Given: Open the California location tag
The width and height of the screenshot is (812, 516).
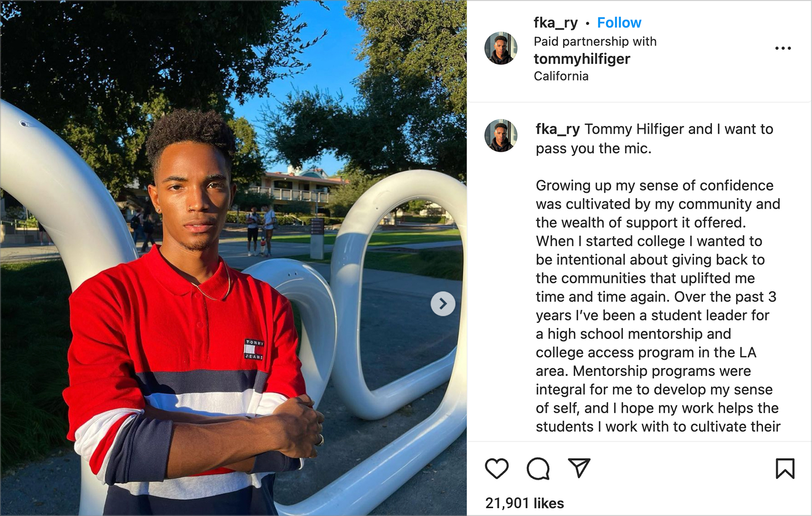Looking at the screenshot, I should [x=561, y=76].
